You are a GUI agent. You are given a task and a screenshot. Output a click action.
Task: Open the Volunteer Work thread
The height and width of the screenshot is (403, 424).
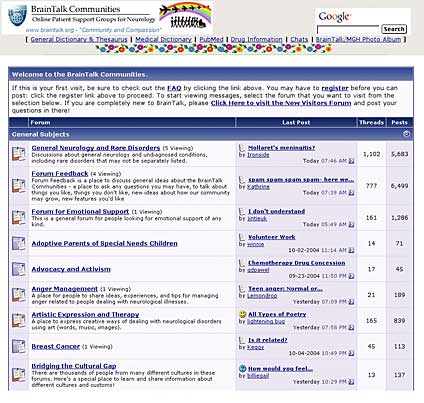[x=272, y=237]
